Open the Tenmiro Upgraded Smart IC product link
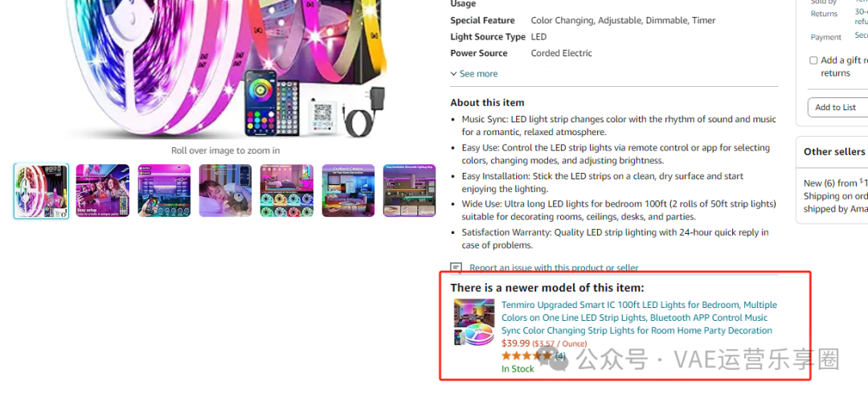Viewport: 868px width, 394px height. click(639, 318)
